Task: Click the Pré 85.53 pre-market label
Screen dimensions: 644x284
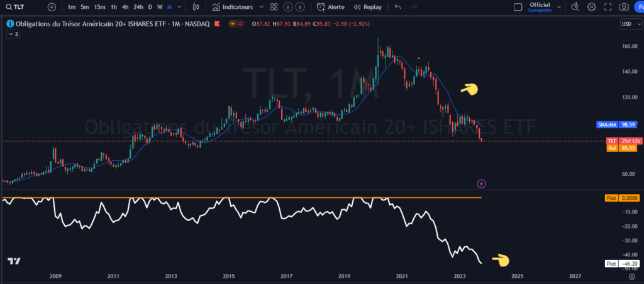Action: [623, 148]
